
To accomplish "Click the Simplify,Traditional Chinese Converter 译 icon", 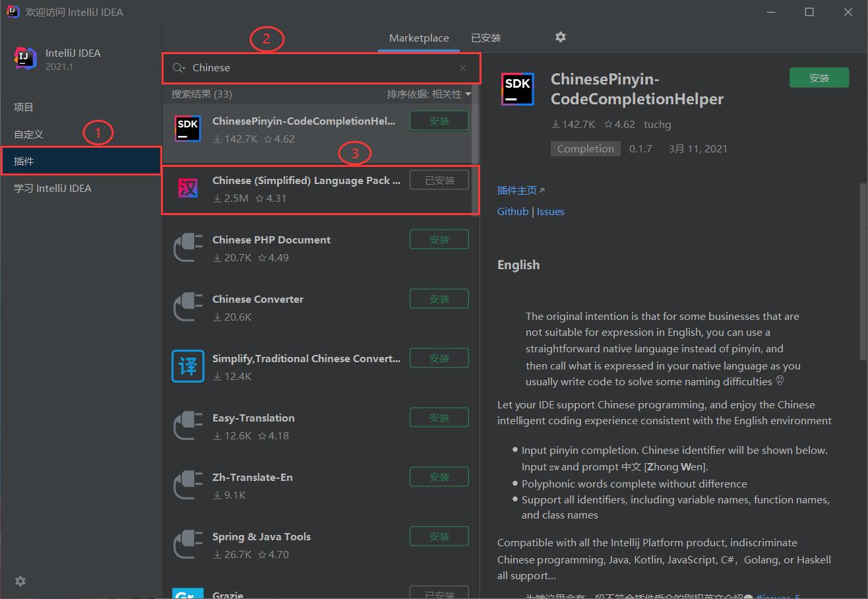I will [x=188, y=366].
